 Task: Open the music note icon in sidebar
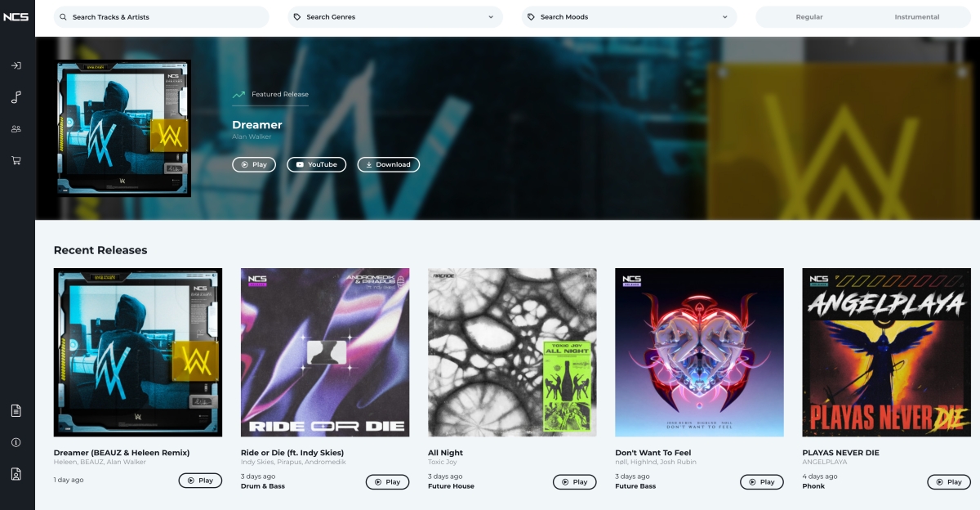16,97
